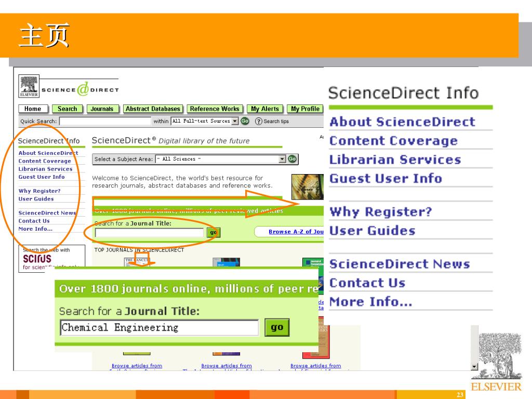Click the scrollbar down arrow
Image resolution: width=532 pixels, height=399 pixels.
point(475,367)
